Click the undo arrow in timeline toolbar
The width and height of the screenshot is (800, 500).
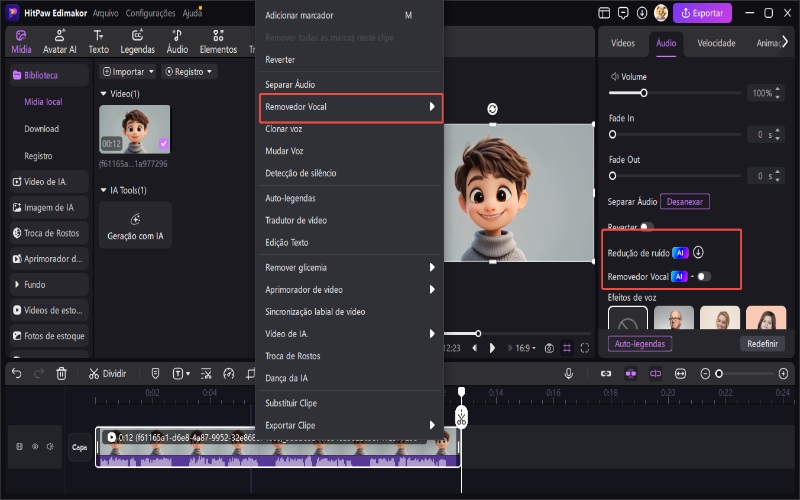[16, 373]
